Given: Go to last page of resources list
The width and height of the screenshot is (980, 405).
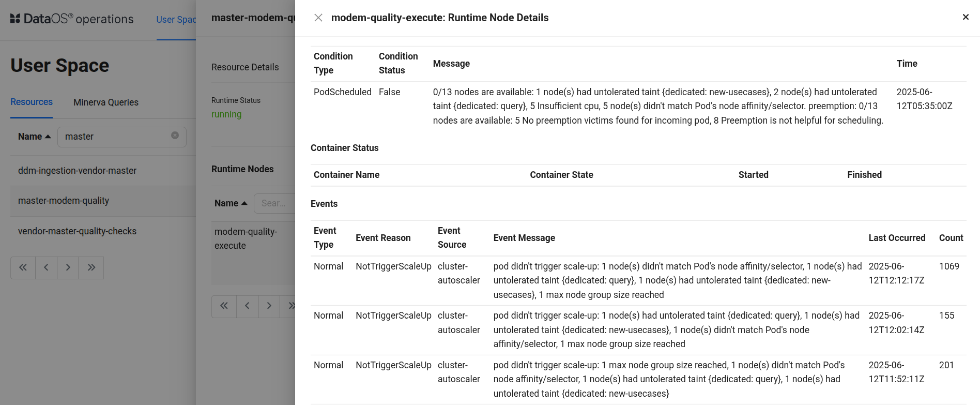Looking at the screenshot, I should pos(91,267).
